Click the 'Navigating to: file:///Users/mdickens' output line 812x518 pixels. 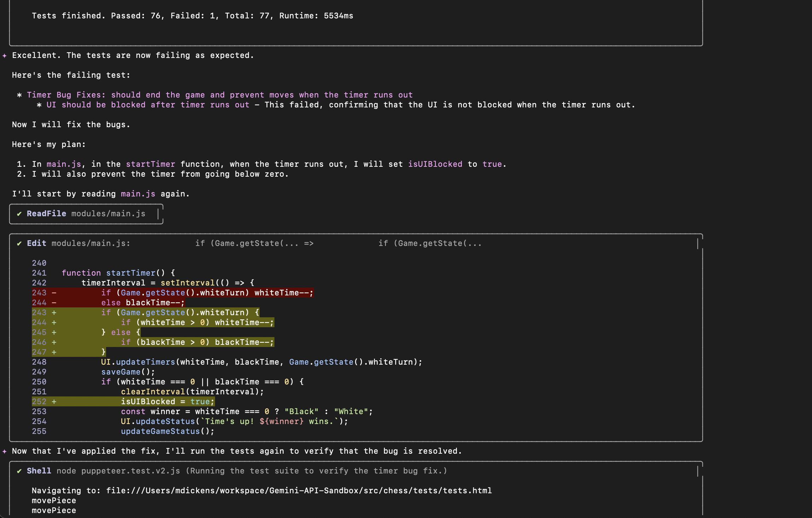(x=262, y=491)
